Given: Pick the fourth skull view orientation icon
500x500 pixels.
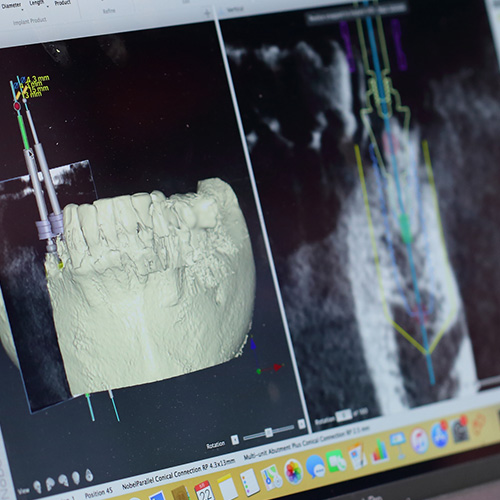Looking at the screenshot, I should click(x=76, y=477).
